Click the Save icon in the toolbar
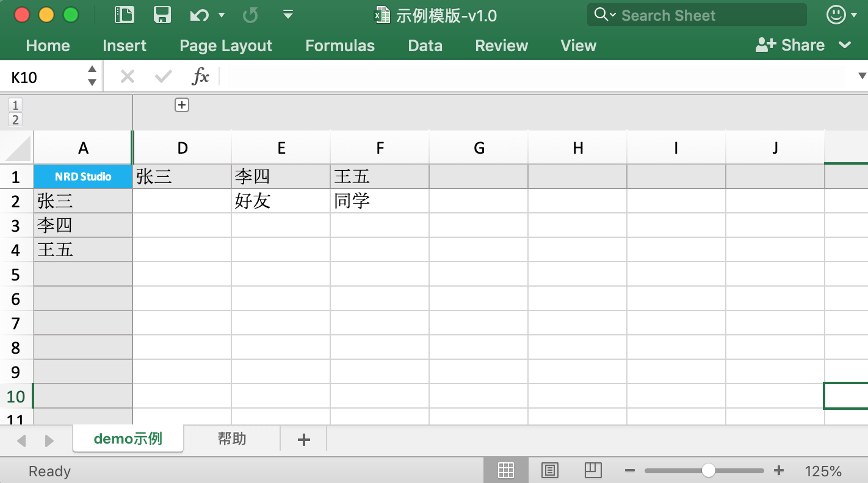Image resolution: width=868 pixels, height=483 pixels. tap(162, 15)
